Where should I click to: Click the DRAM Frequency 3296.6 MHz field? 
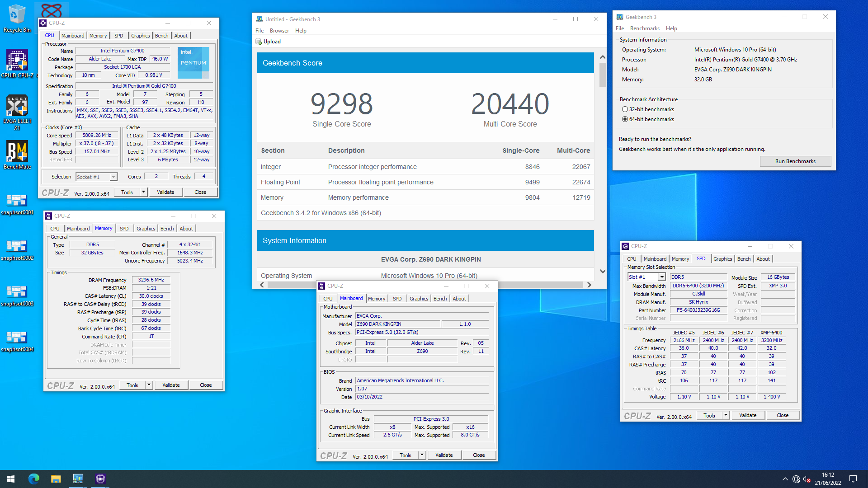[x=151, y=280]
